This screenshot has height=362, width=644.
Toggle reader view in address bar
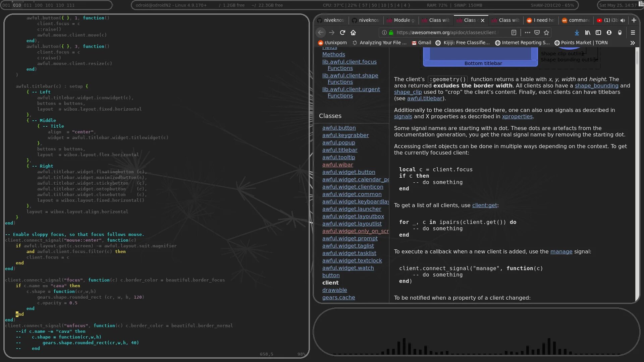(514, 33)
